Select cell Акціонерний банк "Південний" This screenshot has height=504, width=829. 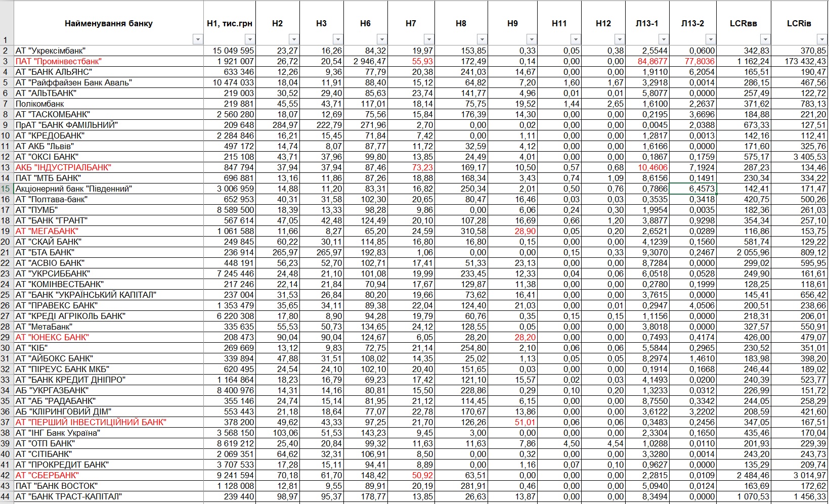[x=109, y=189]
